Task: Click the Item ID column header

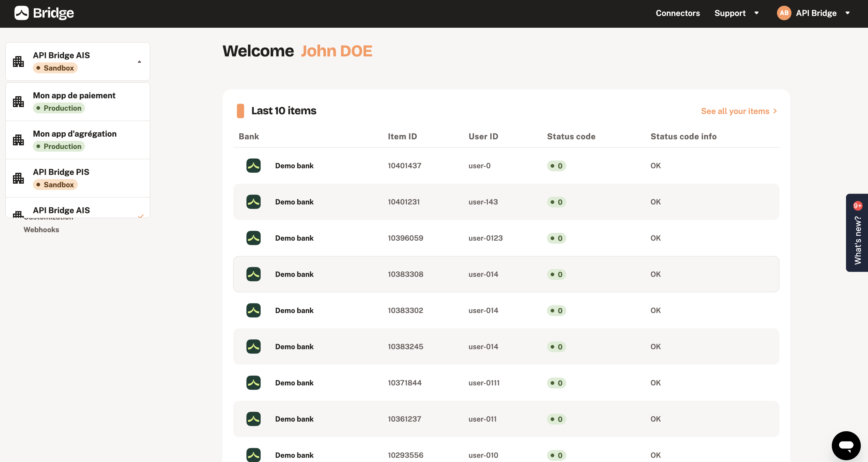Action: (x=402, y=136)
